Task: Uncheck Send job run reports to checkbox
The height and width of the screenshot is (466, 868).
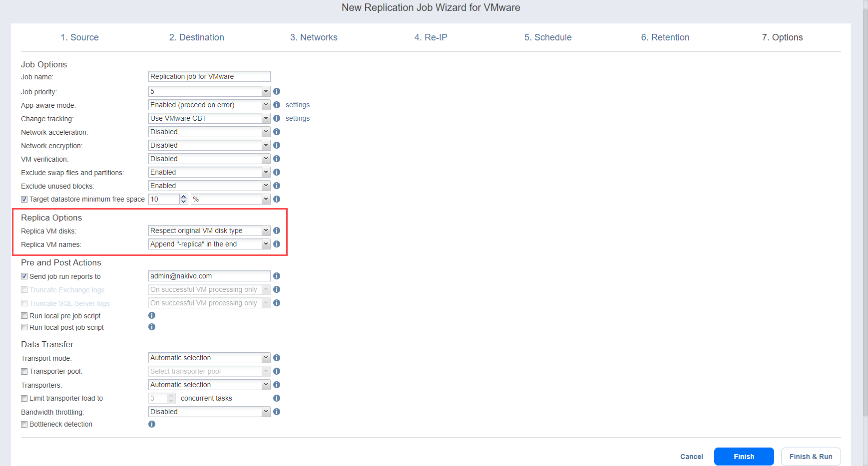Action: 24,276
